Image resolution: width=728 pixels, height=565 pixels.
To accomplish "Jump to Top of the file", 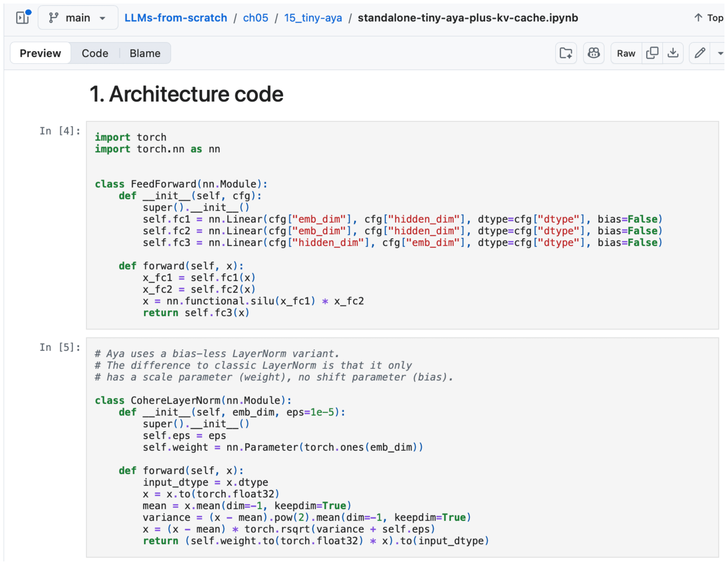I will [708, 18].
